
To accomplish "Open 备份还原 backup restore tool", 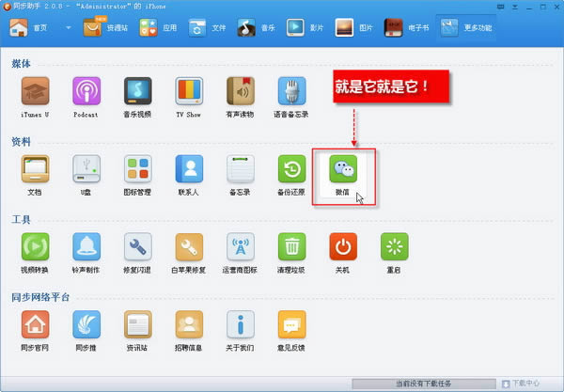I will pyautogui.click(x=291, y=170).
